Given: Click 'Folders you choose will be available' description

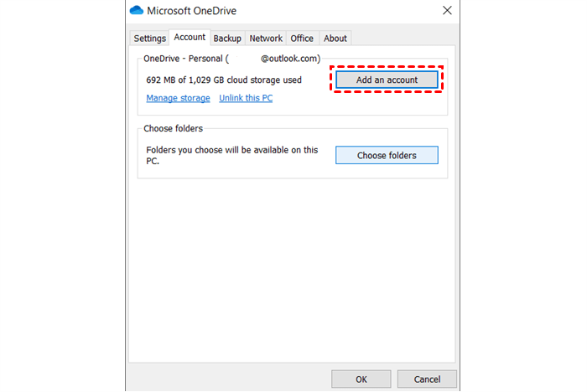Looking at the screenshot, I should tap(232, 155).
